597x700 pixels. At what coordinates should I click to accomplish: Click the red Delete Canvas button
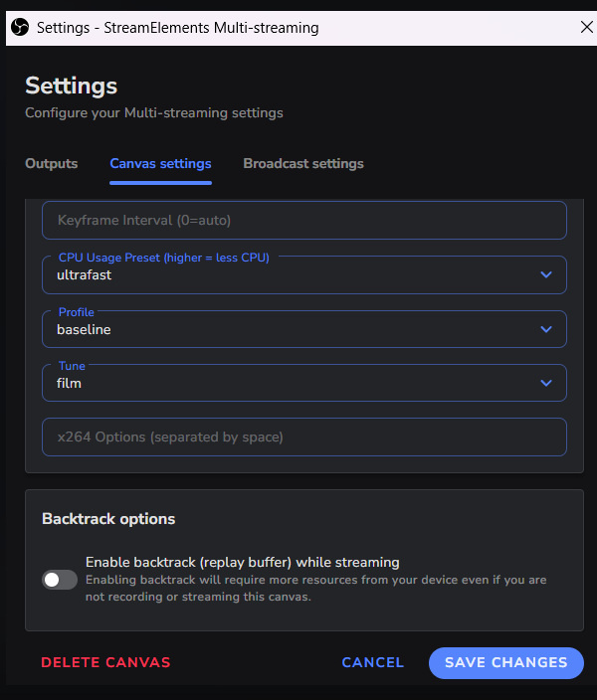[x=105, y=662]
